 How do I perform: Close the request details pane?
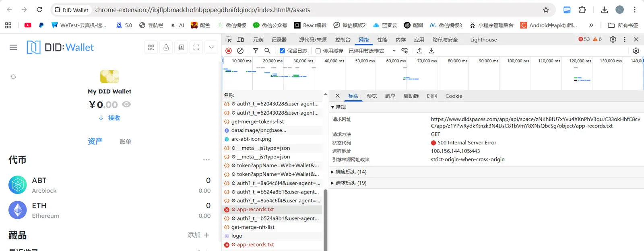tap(337, 96)
